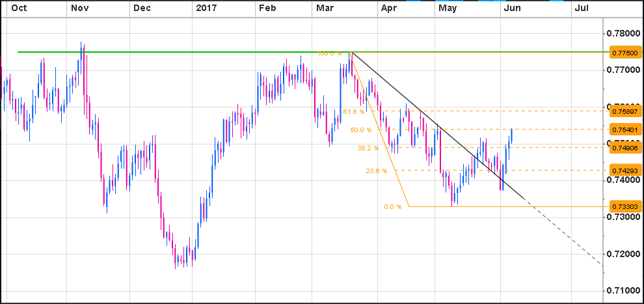Click the 0.73303 Fibonacci price label

pyautogui.click(x=624, y=206)
